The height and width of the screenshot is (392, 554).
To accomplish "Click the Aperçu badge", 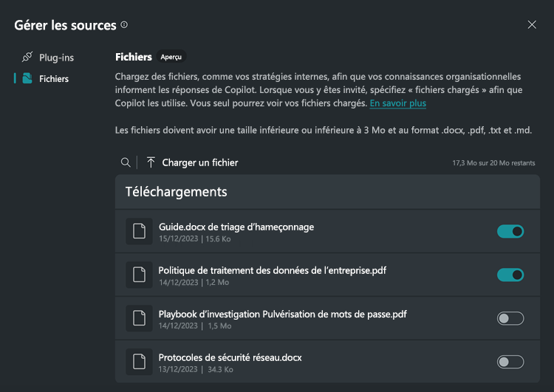I will tap(171, 57).
